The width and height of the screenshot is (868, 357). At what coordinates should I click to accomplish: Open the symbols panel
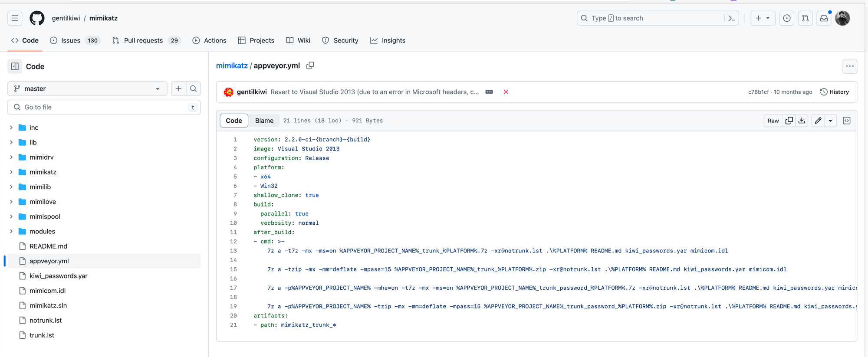(846, 121)
